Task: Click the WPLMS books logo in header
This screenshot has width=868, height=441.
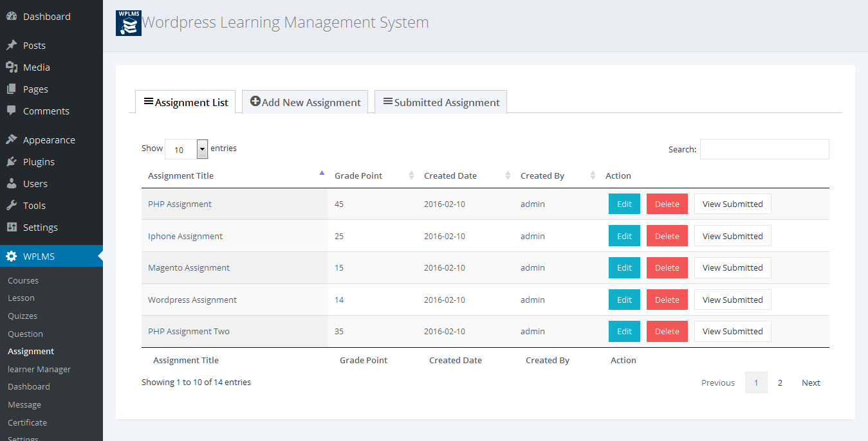Action: click(129, 23)
